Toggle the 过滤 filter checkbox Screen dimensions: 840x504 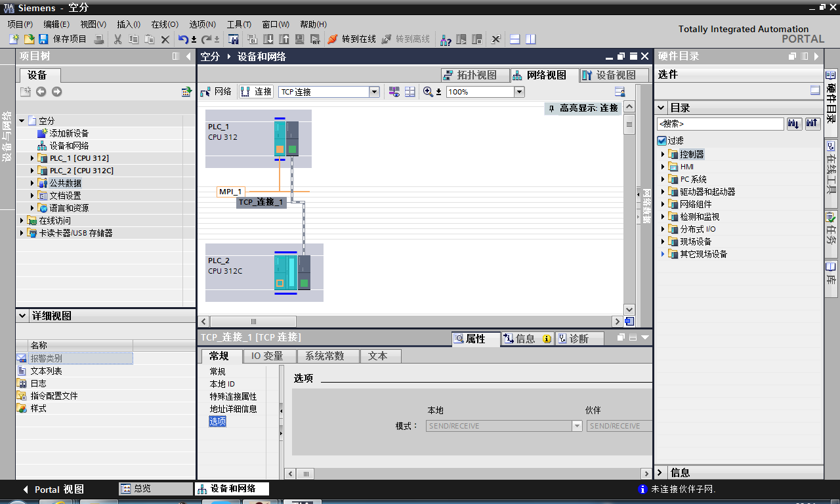661,140
